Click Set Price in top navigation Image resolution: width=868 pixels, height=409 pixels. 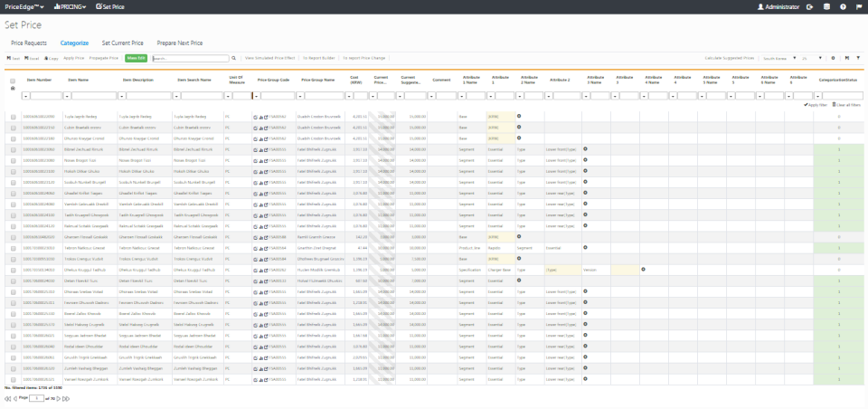pyautogui.click(x=109, y=7)
